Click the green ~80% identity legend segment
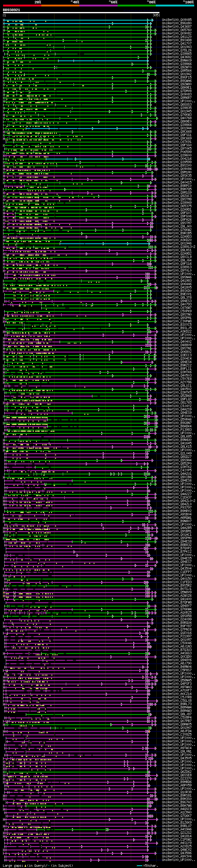The height and width of the screenshot is (868, 197). point(137,6)
